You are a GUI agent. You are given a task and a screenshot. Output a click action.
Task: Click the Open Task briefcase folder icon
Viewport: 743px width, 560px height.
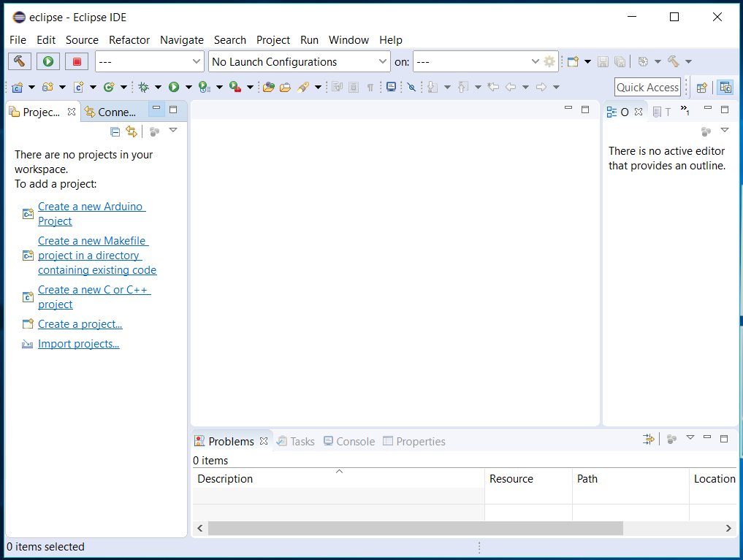285,87
